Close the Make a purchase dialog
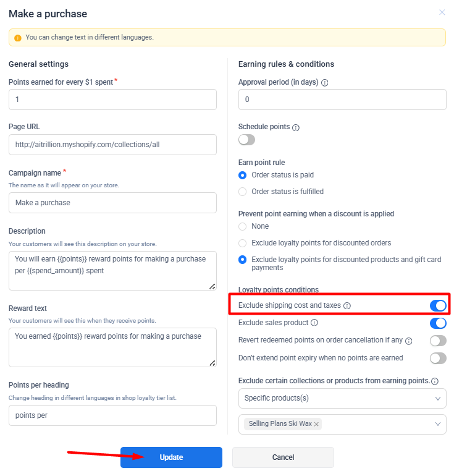The image size is (454, 476). 442,12
